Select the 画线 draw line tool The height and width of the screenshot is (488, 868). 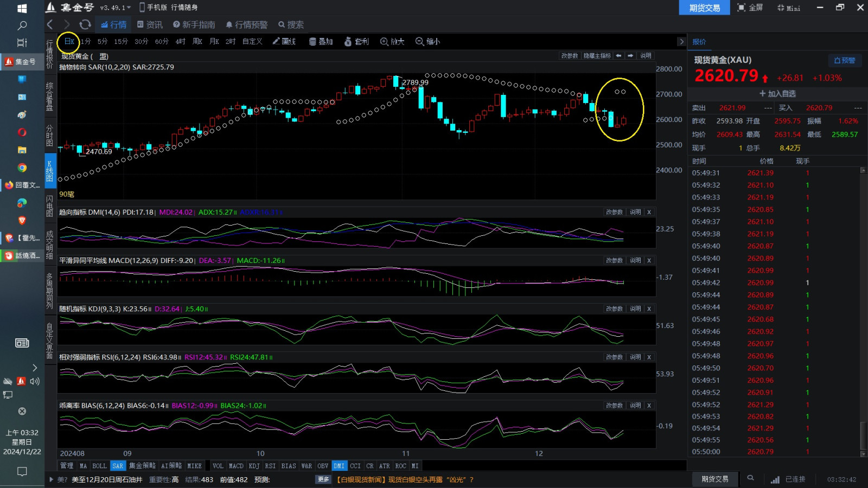(284, 41)
